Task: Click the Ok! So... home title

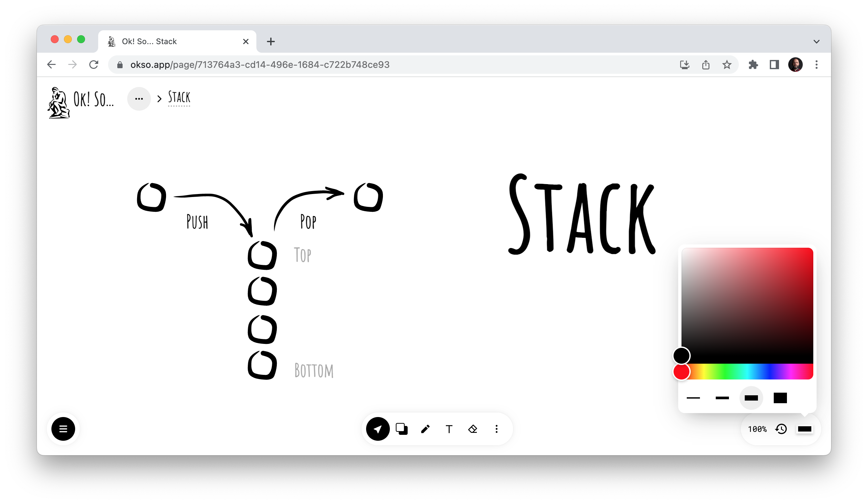Action: point(94,99)
